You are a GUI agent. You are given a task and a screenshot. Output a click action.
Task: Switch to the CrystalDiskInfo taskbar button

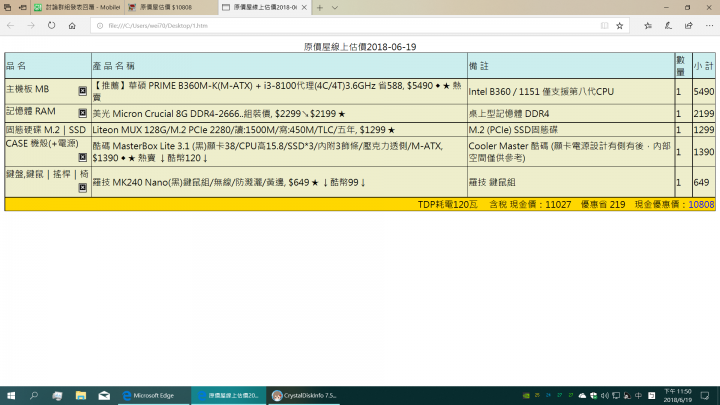(304, 395)
